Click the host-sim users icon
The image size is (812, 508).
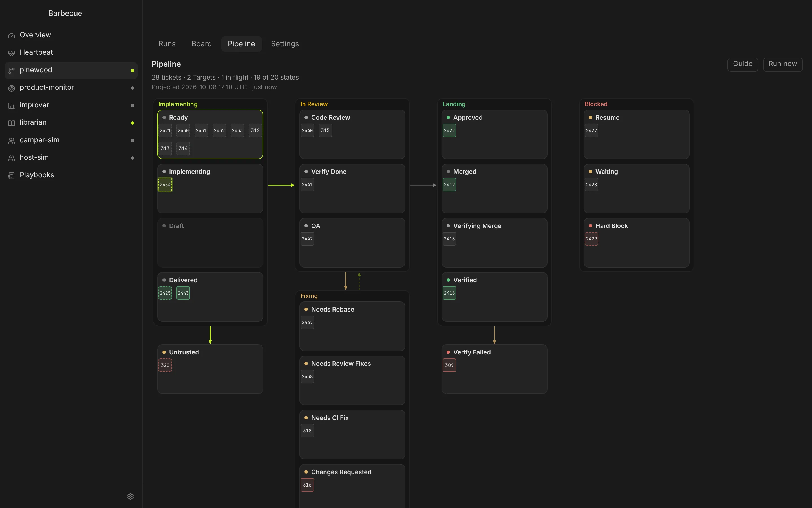[x=11, y=158]
